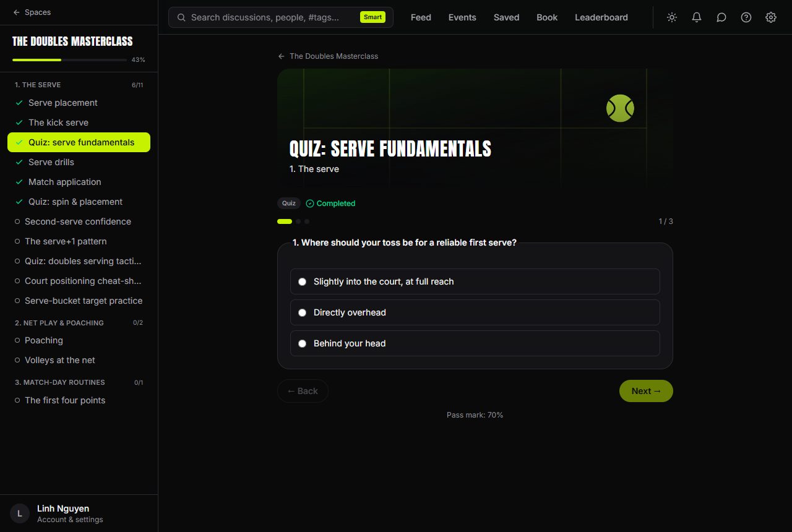Click the open circle icon beside Second-serve confidence
The image size is (792, 532).
click(x=17, y=221)
